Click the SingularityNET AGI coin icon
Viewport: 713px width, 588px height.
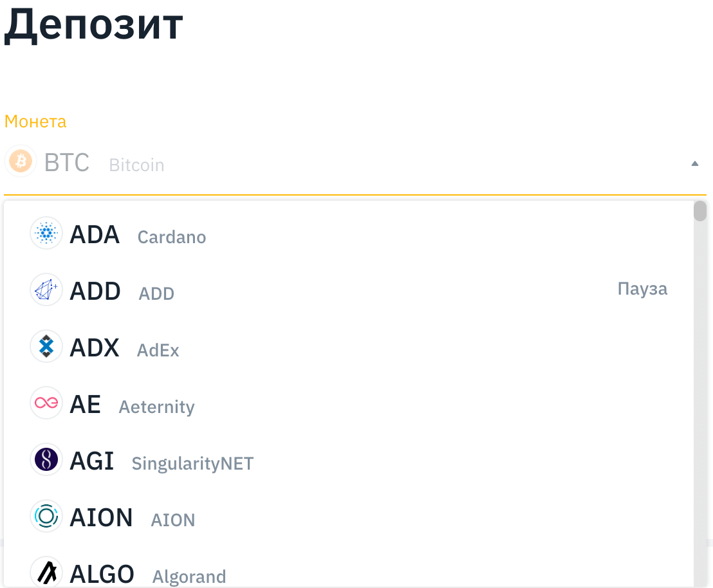click(x=46, y=459)
